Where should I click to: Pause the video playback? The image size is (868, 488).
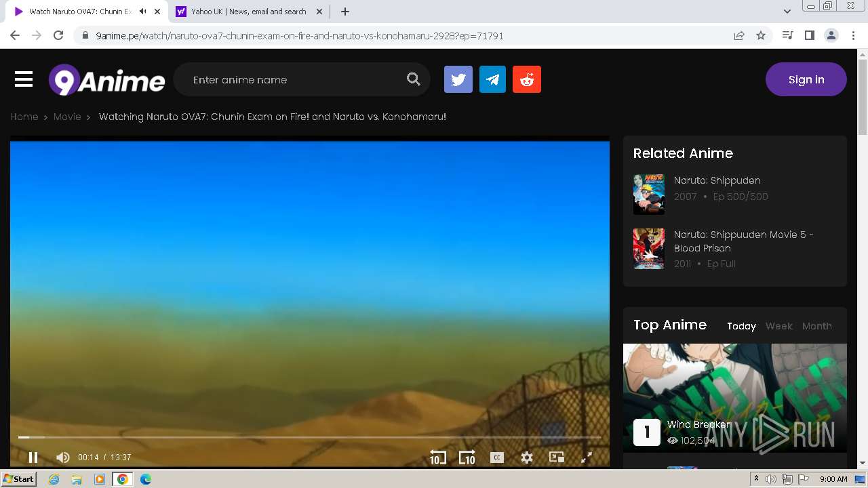33,457
